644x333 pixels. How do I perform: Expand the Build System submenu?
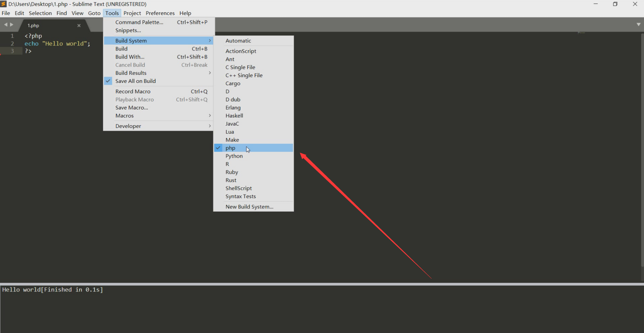pos(158,40)
